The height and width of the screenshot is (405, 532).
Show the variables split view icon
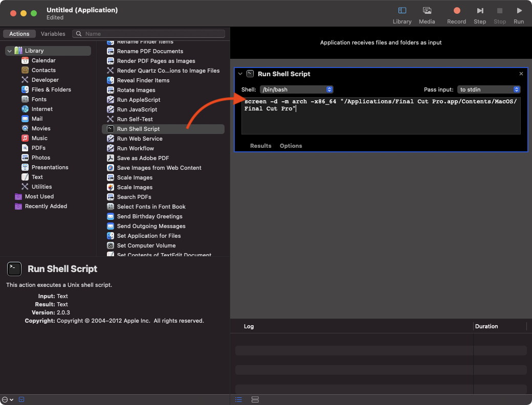click(x=255, y=399)
